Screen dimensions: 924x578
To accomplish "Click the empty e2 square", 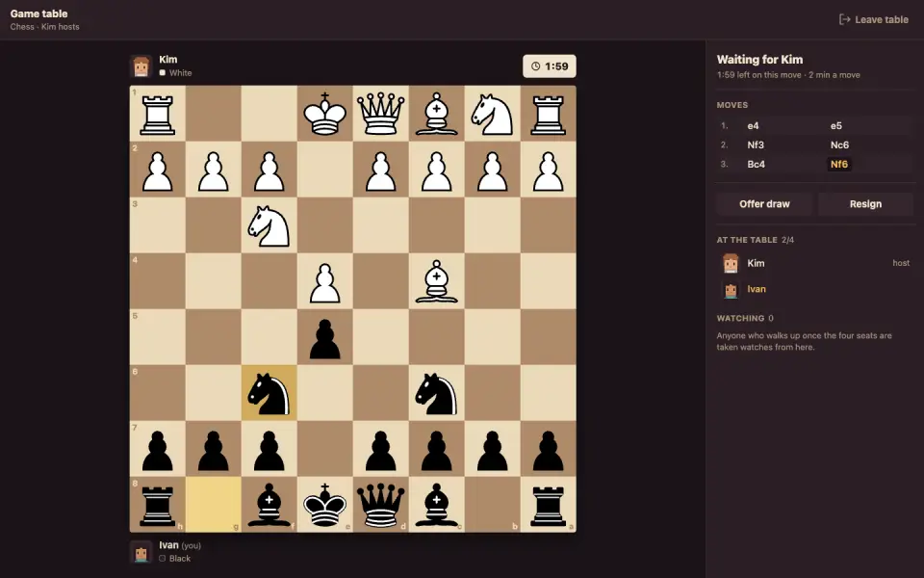I will click(324, 170).
